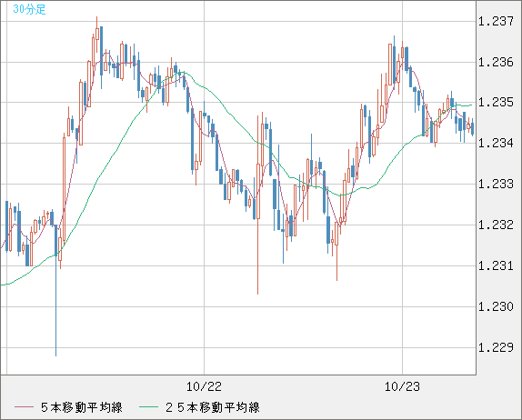Click the 5本移動平均線 legend text
The image size is (522, 420).
pos(82,407)
